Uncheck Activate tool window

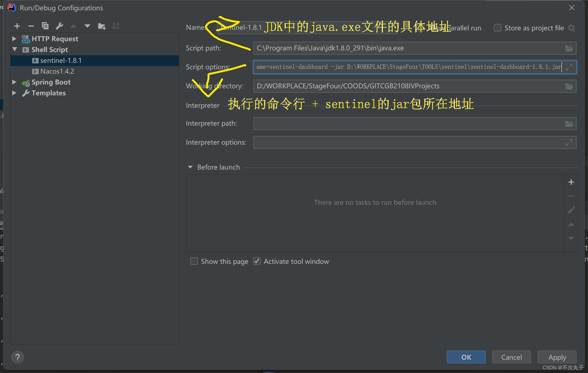[x=257, y=261]
